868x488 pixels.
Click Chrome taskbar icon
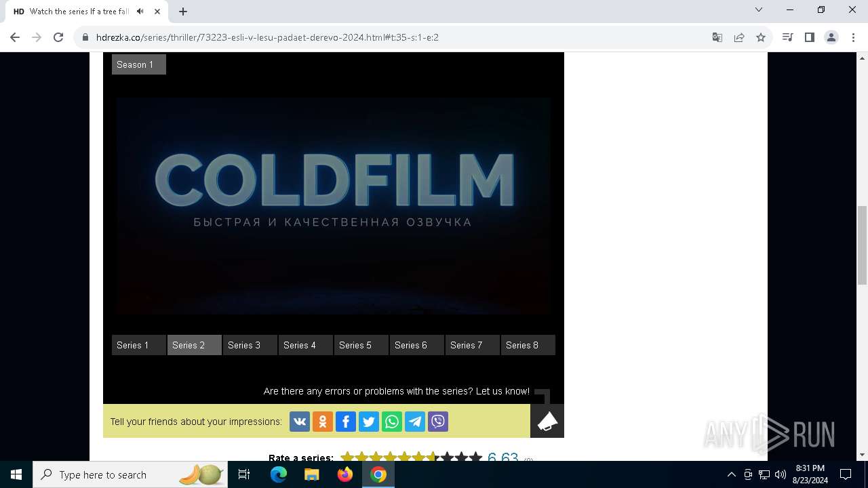point(378,474)
